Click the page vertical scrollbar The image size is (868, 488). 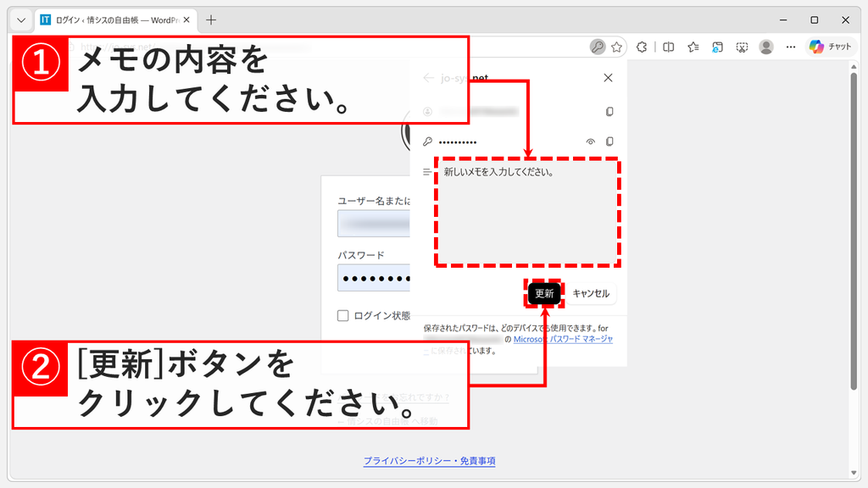click(x=854, y=231)
